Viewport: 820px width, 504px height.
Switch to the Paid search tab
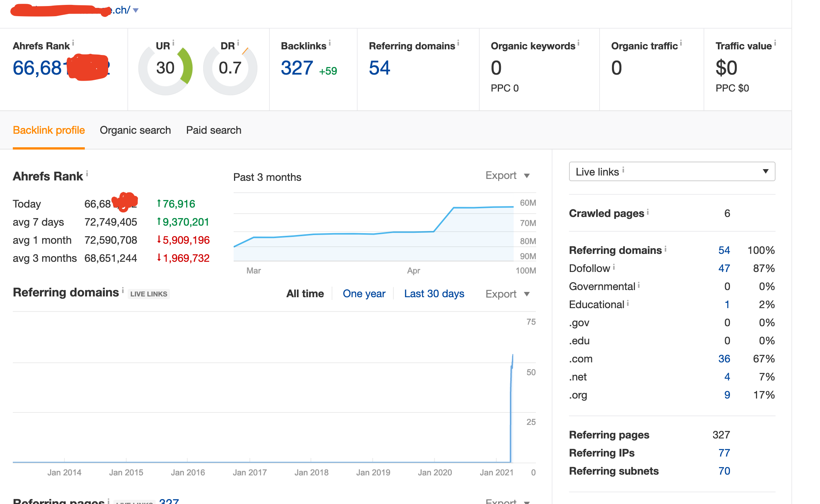click(x=214, y=130)
